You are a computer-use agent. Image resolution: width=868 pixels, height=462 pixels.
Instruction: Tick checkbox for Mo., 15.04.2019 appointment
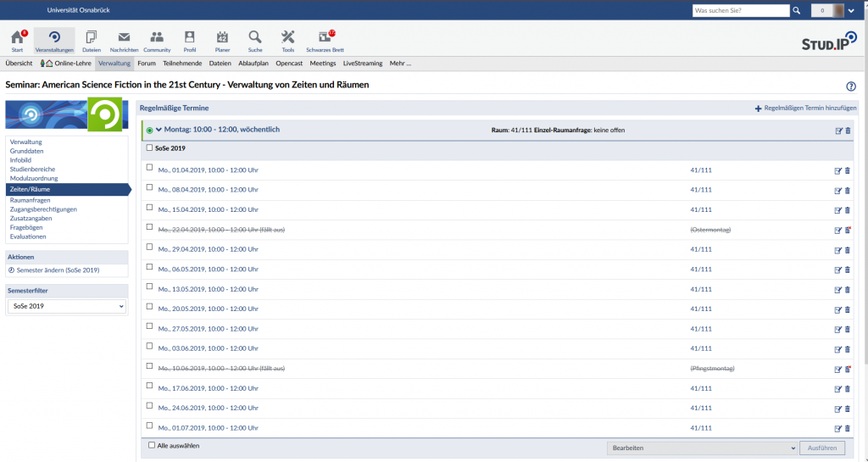(x=150, y=208)
